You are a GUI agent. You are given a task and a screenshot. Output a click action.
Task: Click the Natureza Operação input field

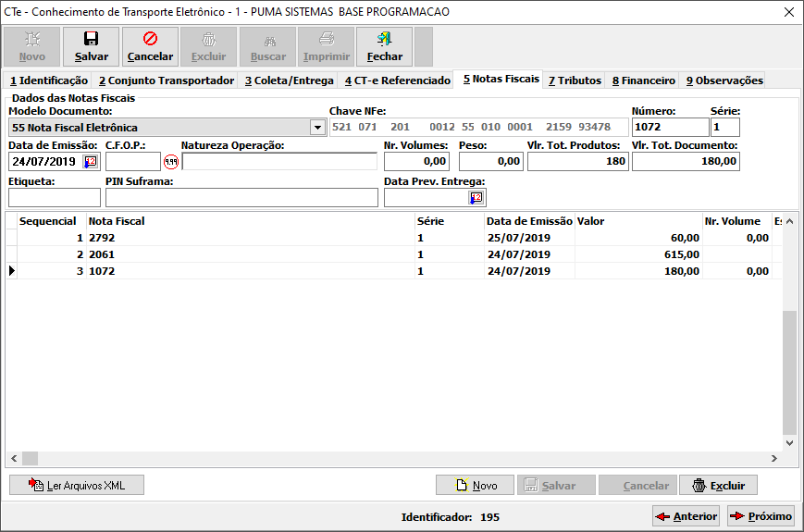point(279,162)
